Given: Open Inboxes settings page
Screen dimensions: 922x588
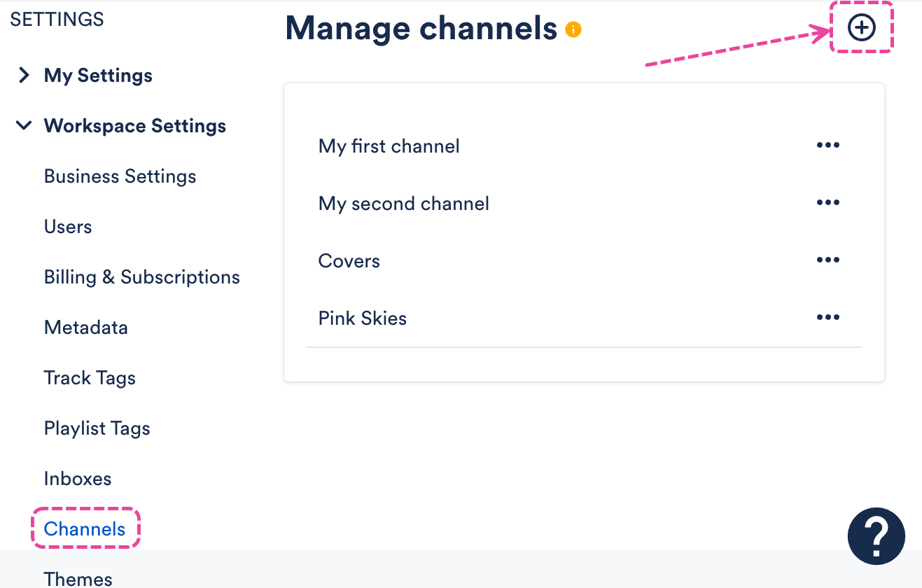Looking at the screenshot, I should click(x=78, y=479).
